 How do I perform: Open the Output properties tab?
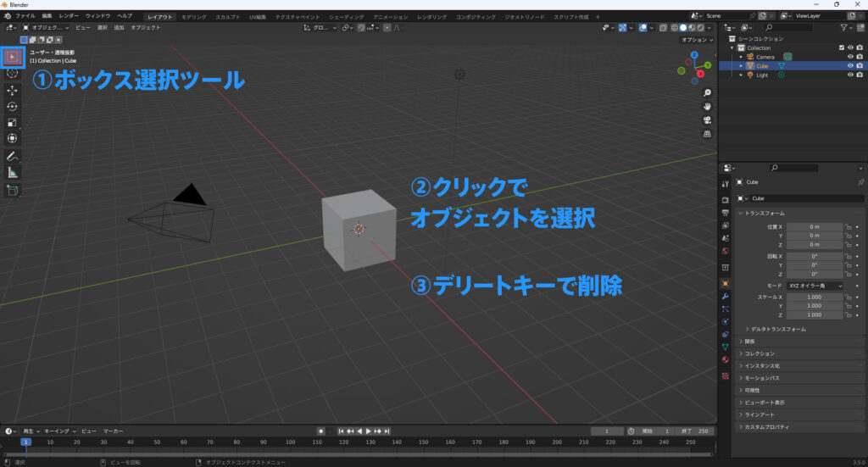pos(726,213)
